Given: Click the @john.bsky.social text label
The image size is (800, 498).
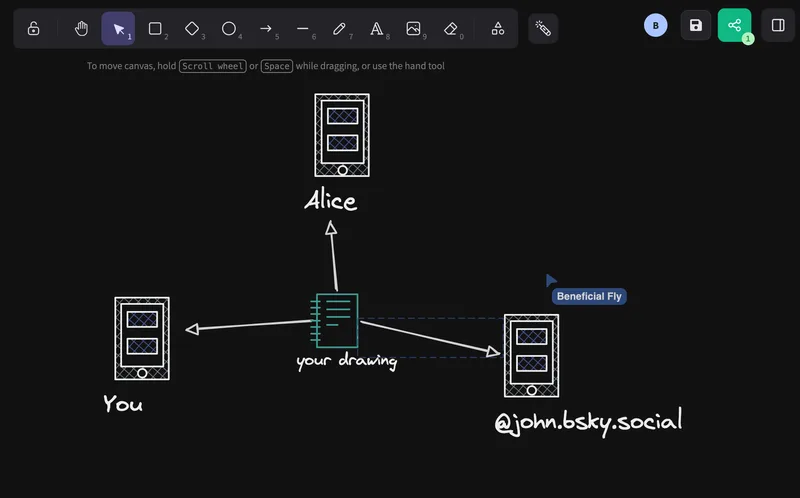Looking at the screenshot, I should click(x=588, y=422).
